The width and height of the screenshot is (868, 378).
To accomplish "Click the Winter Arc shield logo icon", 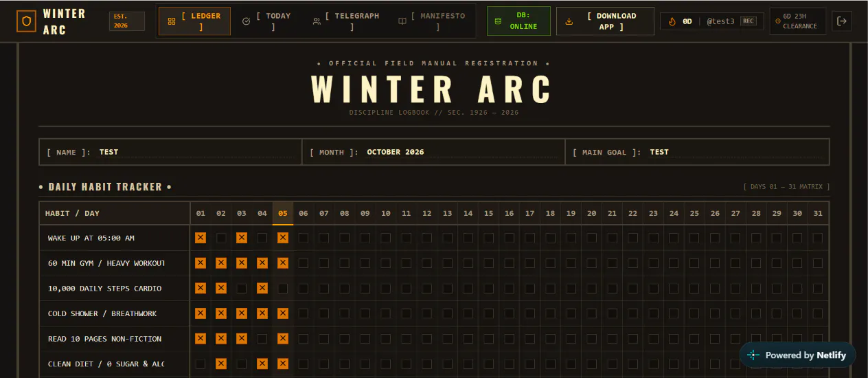I will pos(27,21).
